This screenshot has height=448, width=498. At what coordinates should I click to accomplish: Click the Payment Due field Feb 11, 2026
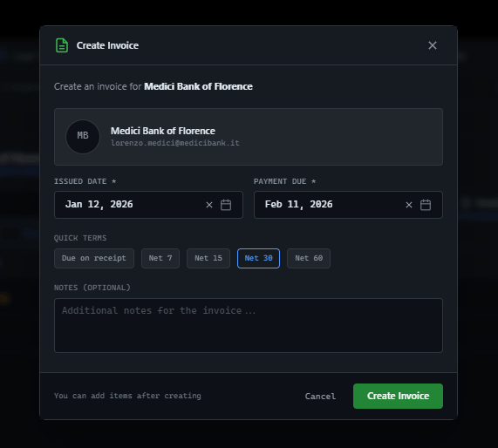coord(348,205)
